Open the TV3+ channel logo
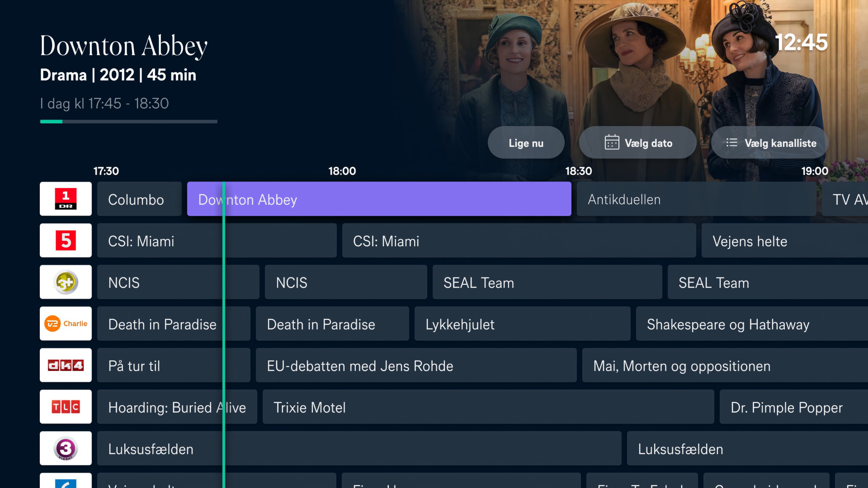 point(65,282)
